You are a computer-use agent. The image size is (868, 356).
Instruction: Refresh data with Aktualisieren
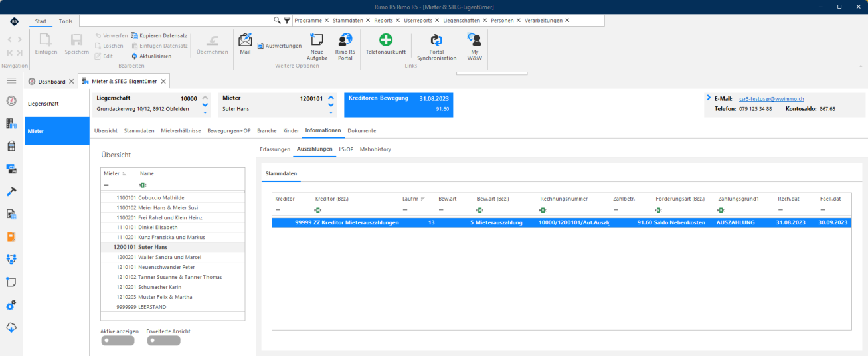click(x=151, y=56)
